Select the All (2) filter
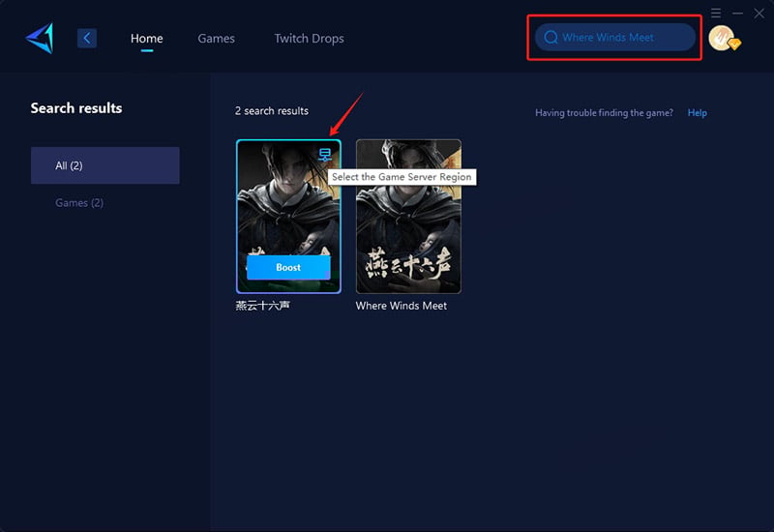 click(105, 165)
